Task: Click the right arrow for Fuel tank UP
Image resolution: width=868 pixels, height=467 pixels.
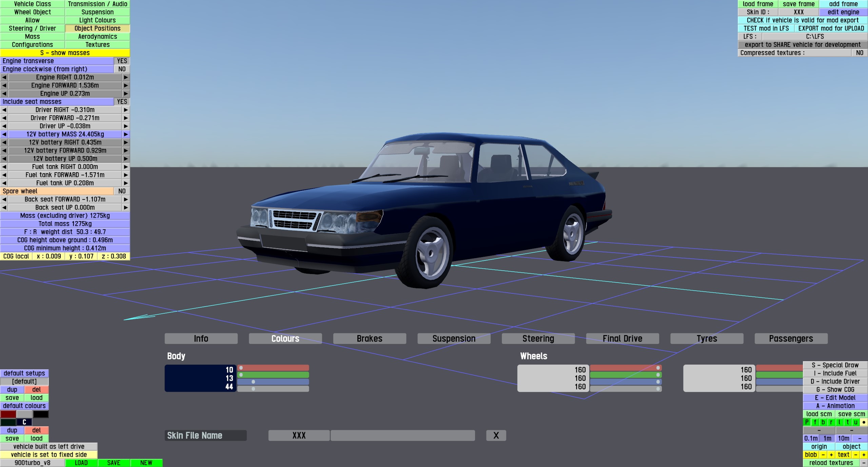Action: [x=126, y=183]
